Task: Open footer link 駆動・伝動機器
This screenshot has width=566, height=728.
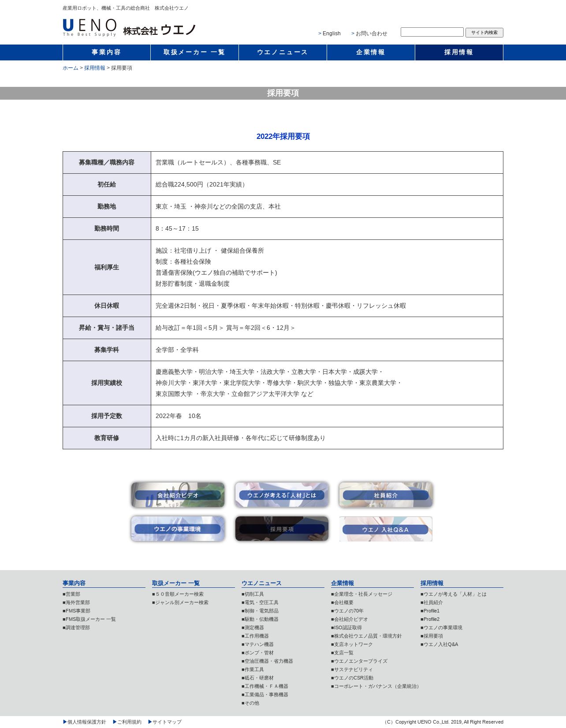Action: point(260,620)
